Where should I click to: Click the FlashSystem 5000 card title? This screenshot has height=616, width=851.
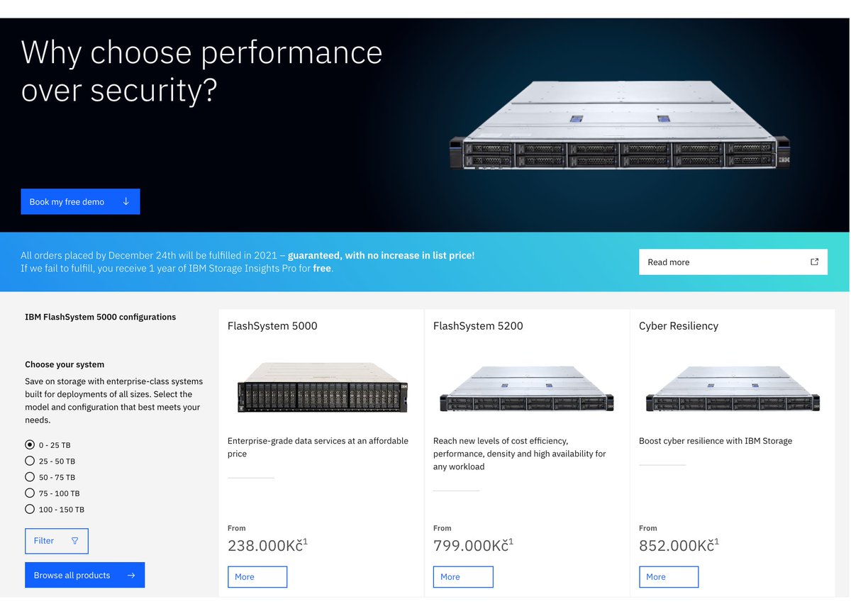coord(272,326)
